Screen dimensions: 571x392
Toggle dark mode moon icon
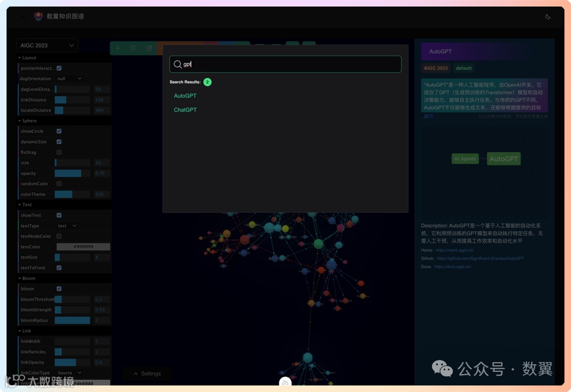(548, 17)
